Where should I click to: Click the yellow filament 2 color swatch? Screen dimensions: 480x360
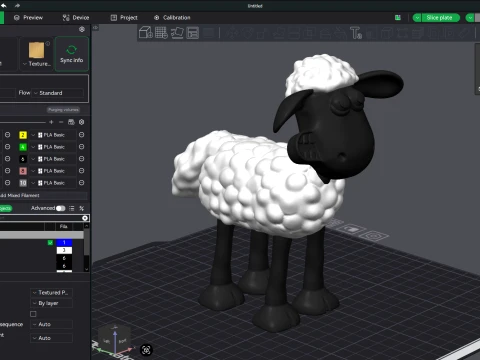click(23, 135)
